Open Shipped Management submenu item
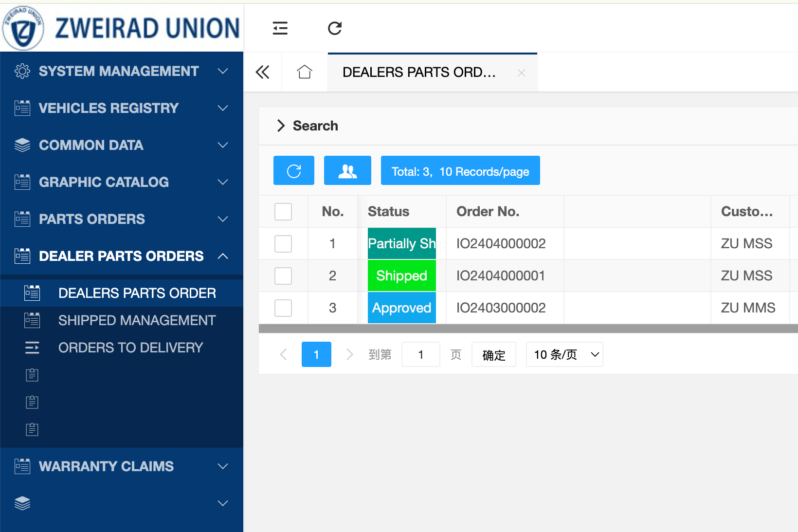 (x=122, y=320)
